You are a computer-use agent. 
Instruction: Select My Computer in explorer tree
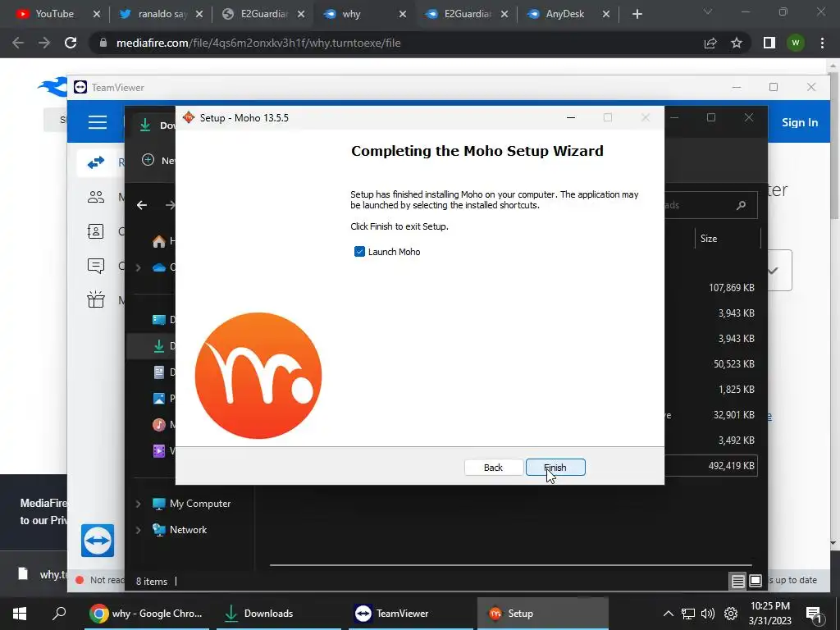200,504
